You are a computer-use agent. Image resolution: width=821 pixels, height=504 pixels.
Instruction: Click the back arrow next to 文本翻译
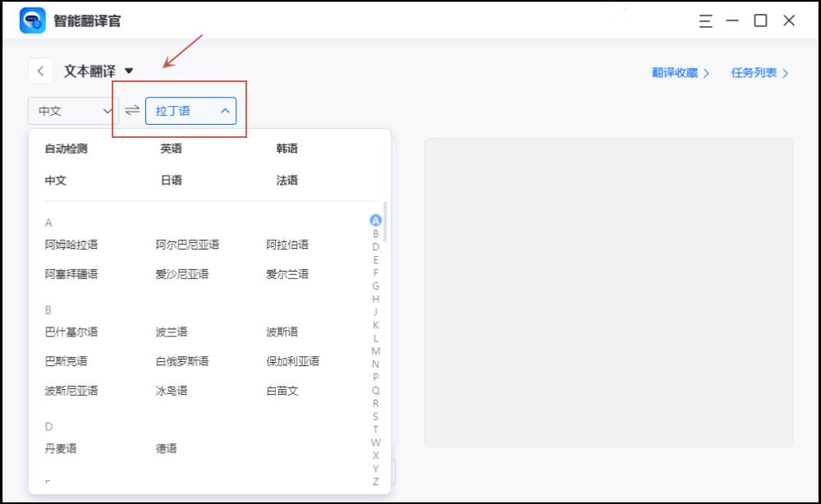tap(40, 71)
